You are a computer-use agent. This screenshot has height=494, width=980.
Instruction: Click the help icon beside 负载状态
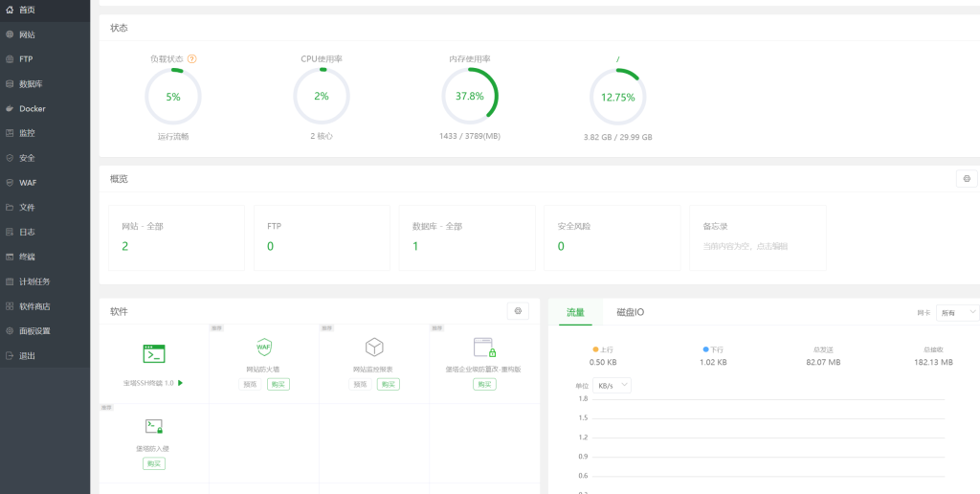tap(192, 58)
